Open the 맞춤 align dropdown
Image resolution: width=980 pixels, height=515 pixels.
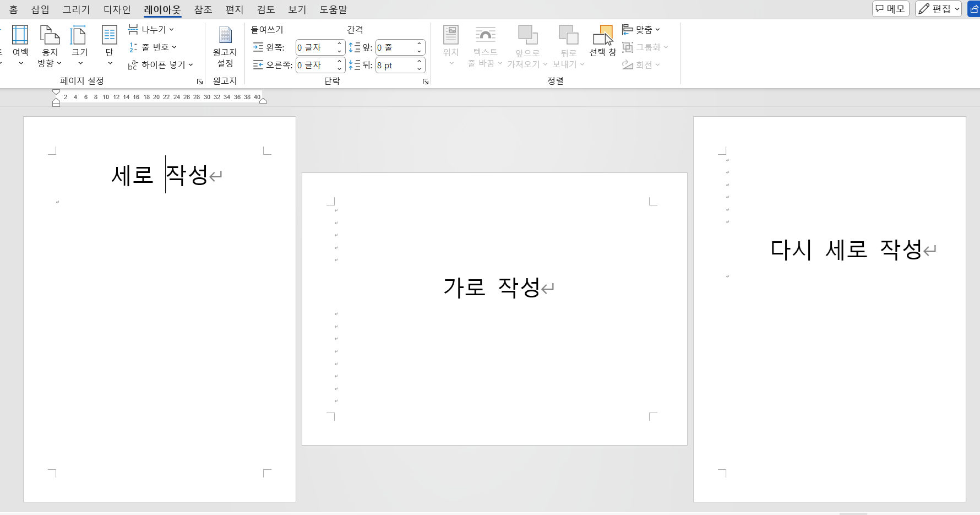coord(642,29)
